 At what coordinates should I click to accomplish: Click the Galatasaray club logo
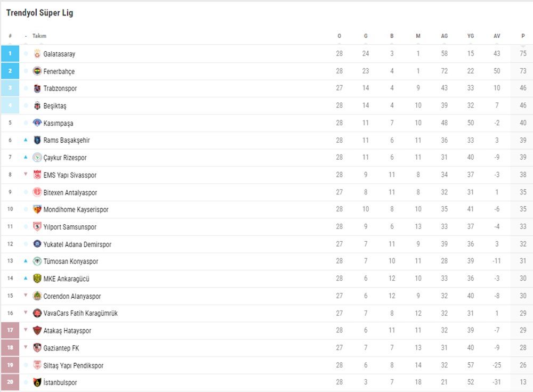[37, 54]
